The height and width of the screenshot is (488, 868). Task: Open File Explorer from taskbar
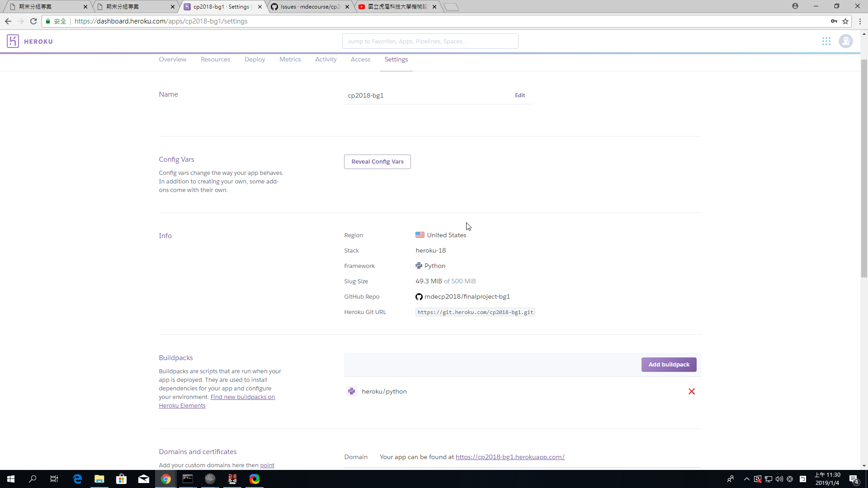coord(99,479)
